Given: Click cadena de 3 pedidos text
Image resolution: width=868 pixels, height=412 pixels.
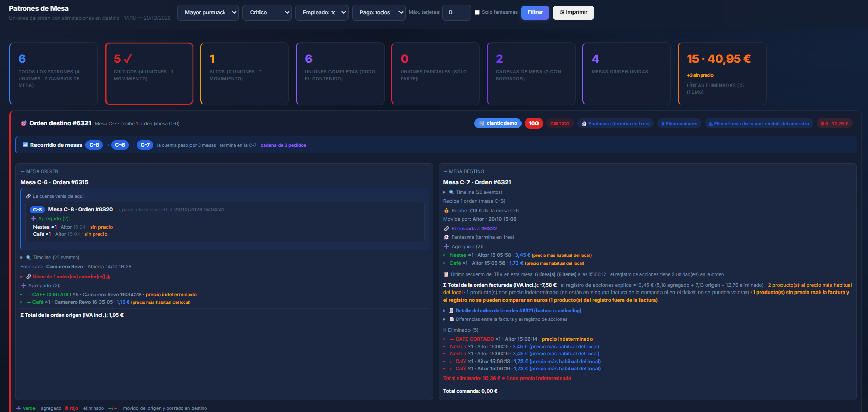Looking at the screenshot, I should (283, 145).
